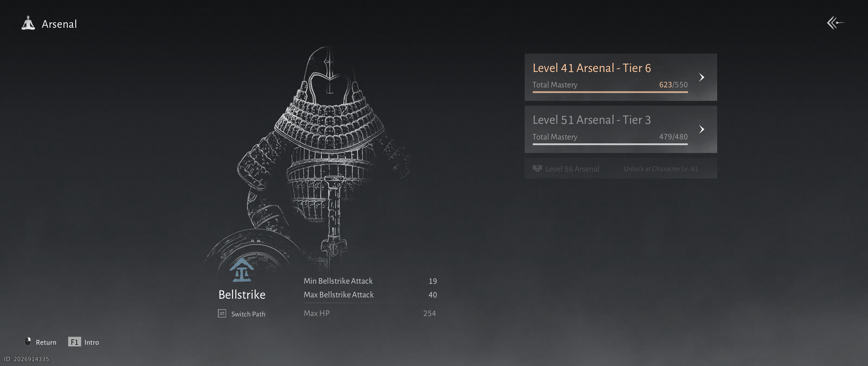Click the F1 key Intro icon

pos(75,342)
